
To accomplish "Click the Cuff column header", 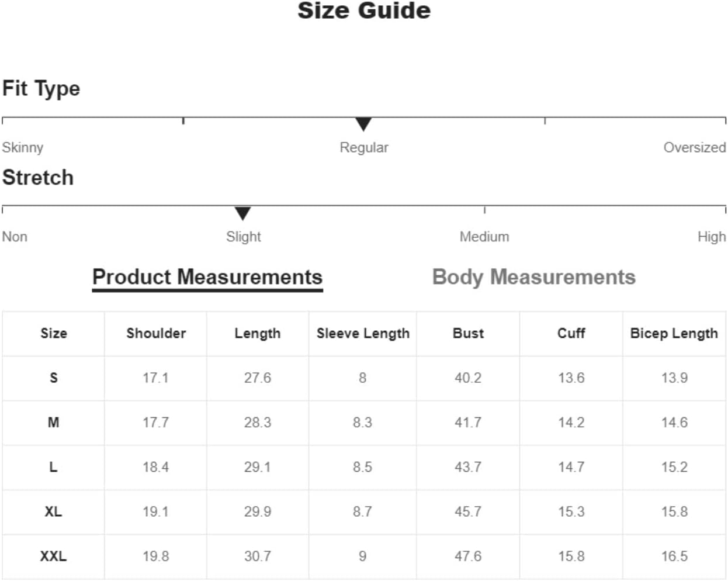I will pyautogui.click(x=571, y=333).
